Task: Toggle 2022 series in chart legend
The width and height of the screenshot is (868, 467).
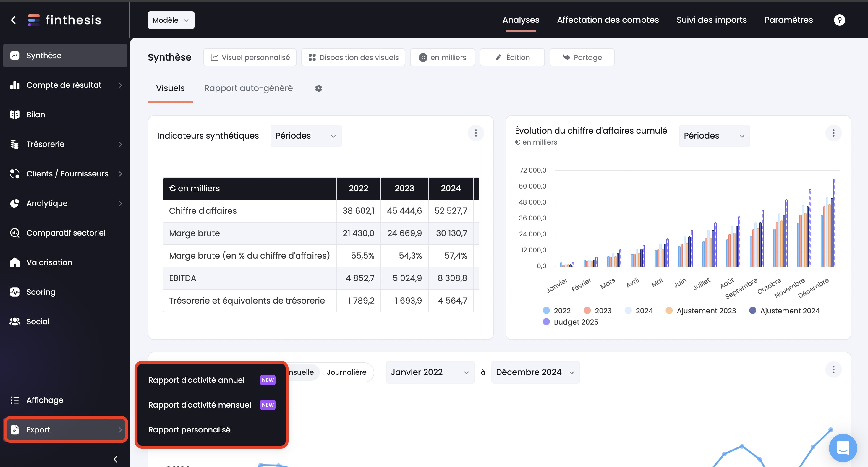Action: coord(557,311)
